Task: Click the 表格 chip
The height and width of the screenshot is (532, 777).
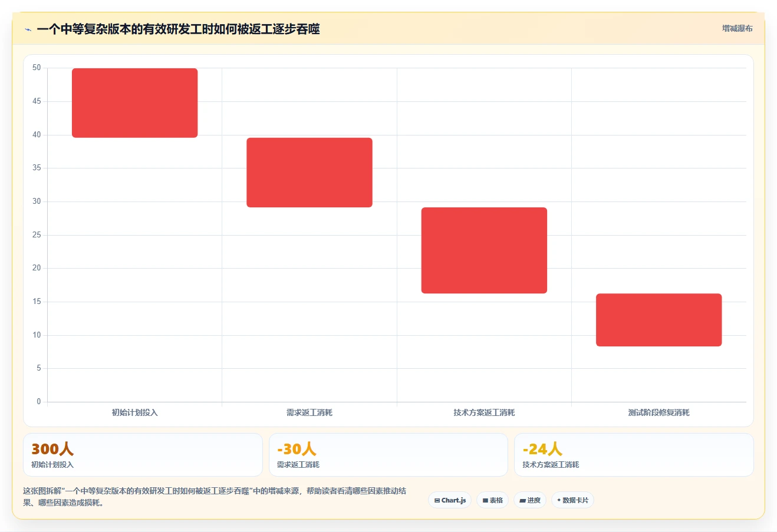Action: tap(493, 500)
